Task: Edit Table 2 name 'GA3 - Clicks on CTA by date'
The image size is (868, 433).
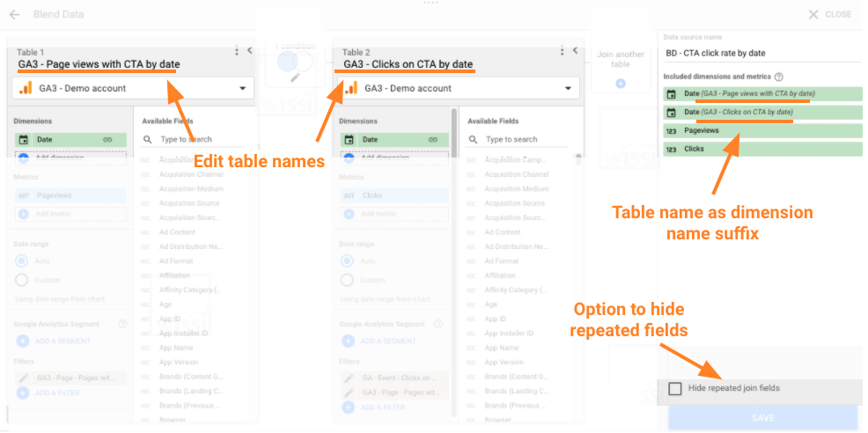Action: tap(408, 65)
